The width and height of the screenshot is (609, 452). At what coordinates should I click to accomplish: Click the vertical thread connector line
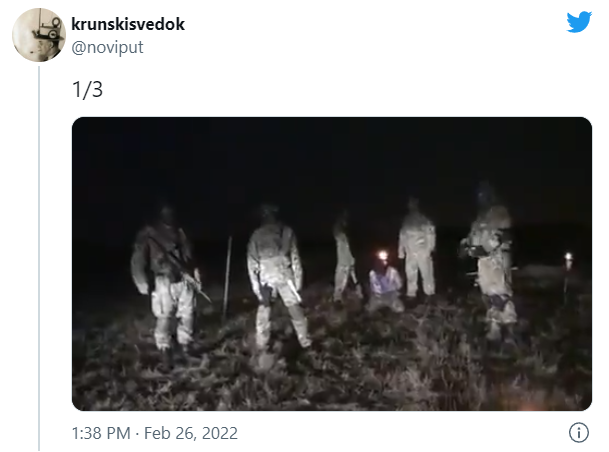[x=39, y=258]
